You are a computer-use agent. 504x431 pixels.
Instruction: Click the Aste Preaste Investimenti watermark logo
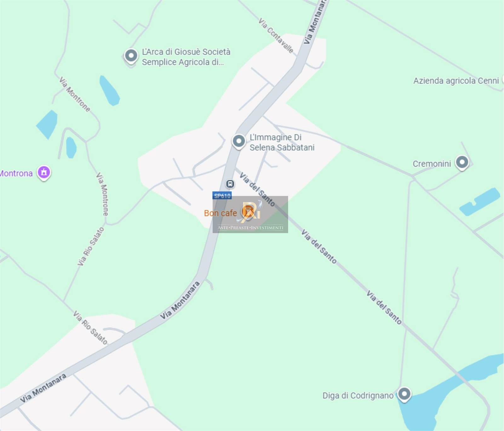(x=250, y=215)
